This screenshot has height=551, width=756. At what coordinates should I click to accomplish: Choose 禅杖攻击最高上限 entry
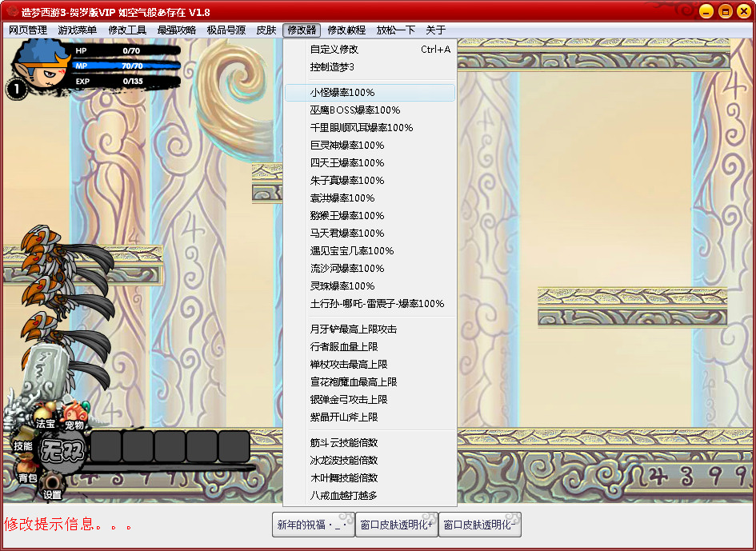click(370, 365)
